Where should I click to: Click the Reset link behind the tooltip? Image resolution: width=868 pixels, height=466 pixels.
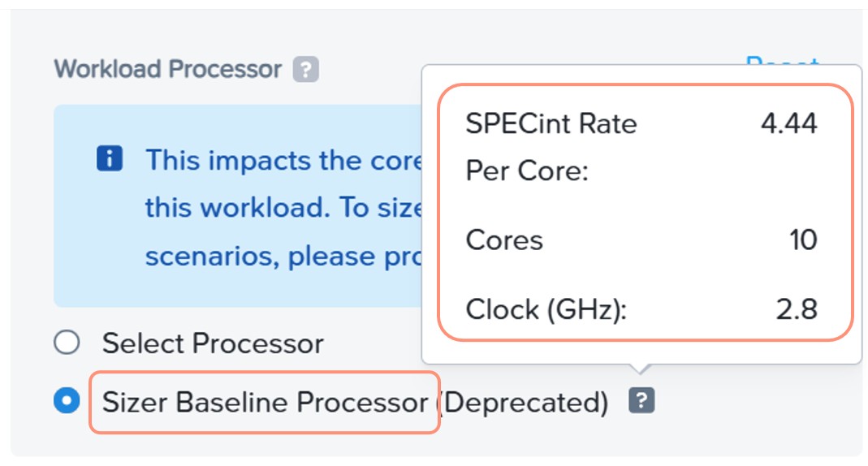[x=782, y=60]
